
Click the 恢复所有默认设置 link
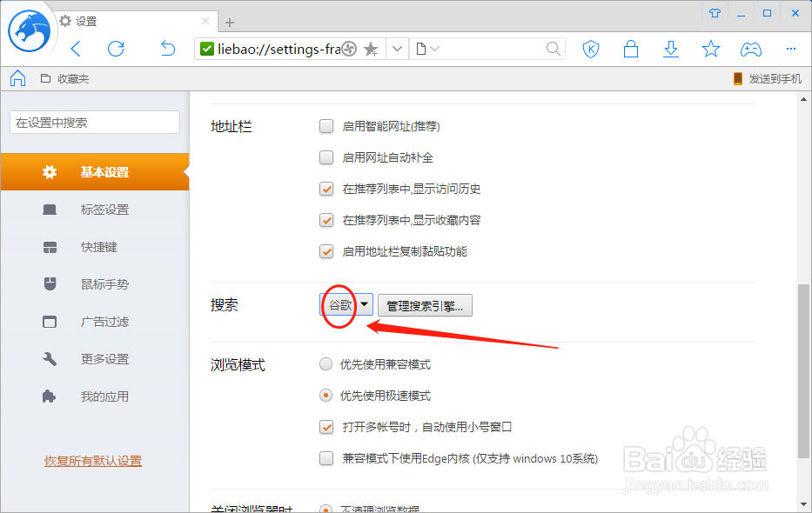tap(95, 461)
